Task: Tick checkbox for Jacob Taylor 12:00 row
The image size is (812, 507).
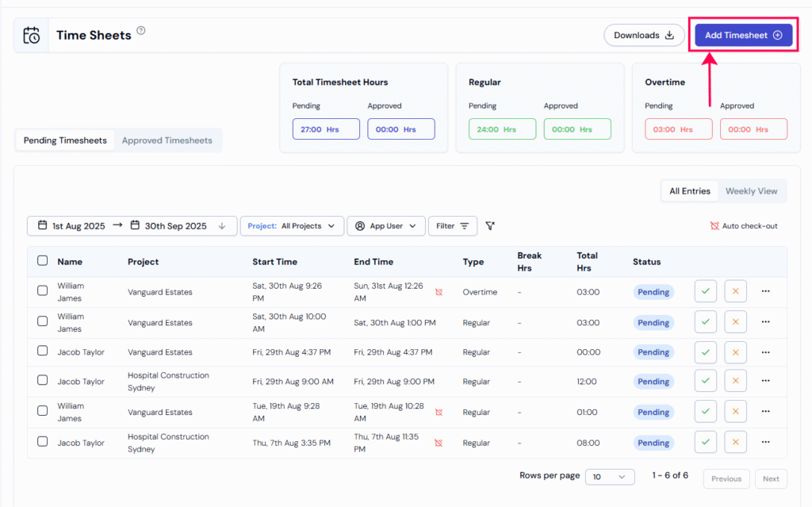Action: coord(43,381)
